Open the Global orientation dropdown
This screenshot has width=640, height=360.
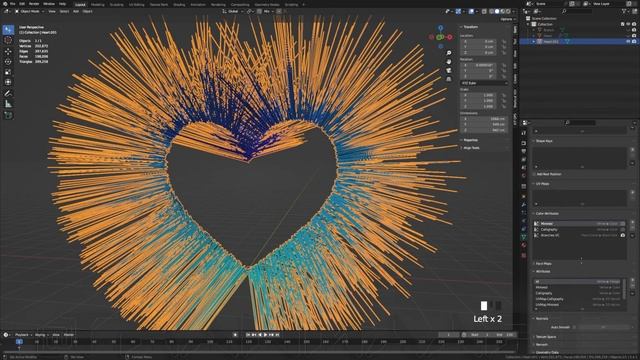232,11
